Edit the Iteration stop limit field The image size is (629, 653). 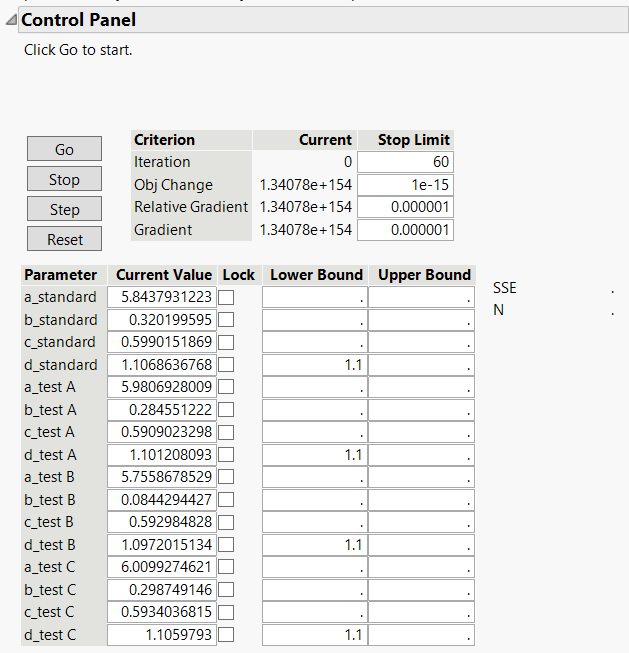[x=405, y=162]
